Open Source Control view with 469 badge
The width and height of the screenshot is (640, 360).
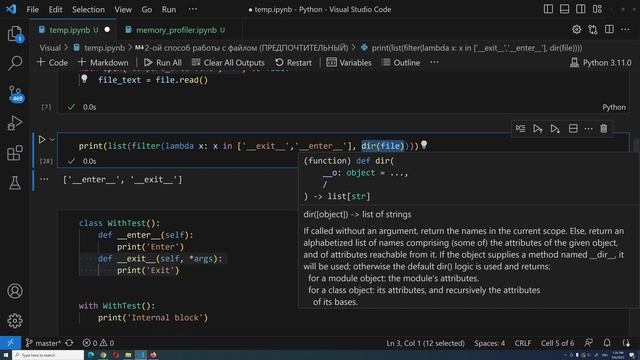point(16,94)
